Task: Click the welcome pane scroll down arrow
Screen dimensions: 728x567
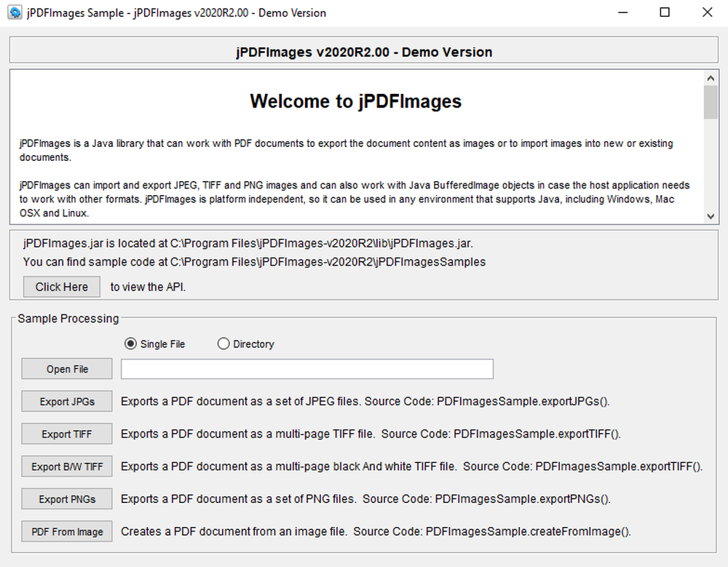Action: click(x=711, y=216)
